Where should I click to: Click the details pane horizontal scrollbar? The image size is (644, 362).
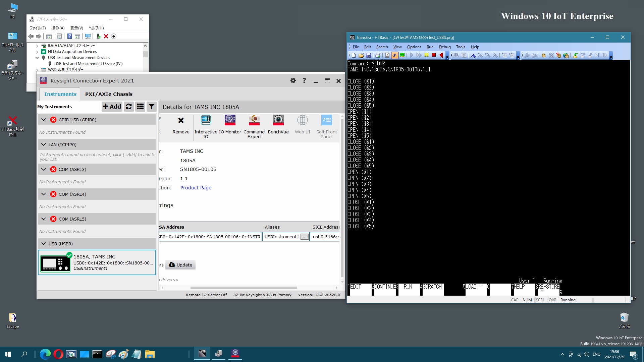click(x=244, y=288)
